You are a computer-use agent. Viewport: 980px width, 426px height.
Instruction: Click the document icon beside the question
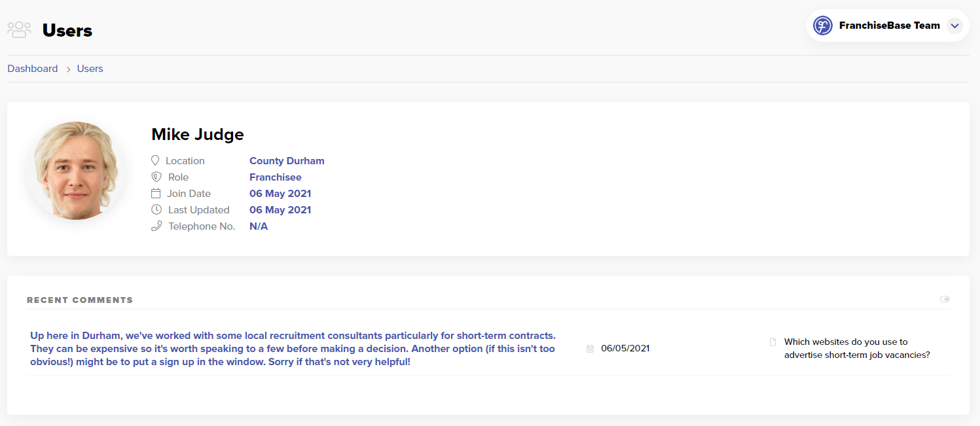coord(772,342)
